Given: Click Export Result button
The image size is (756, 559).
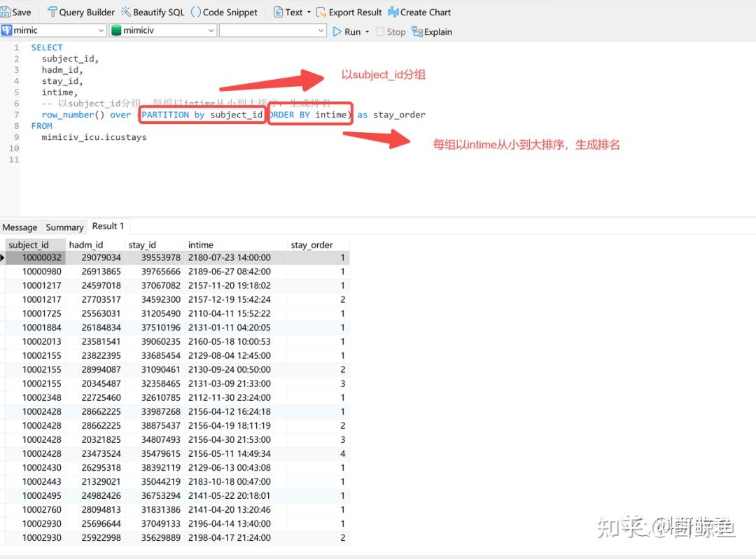Looking at the screenshot, I should (349, 12).
